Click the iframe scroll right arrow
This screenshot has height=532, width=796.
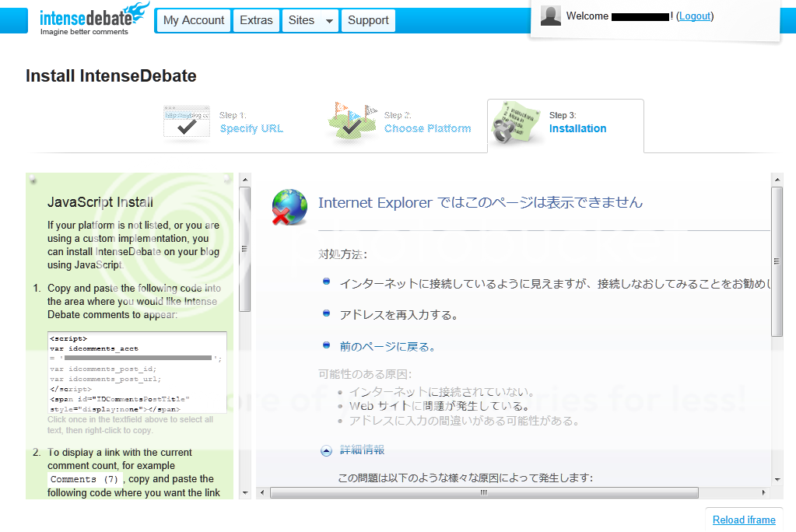(x=764, y=492)
